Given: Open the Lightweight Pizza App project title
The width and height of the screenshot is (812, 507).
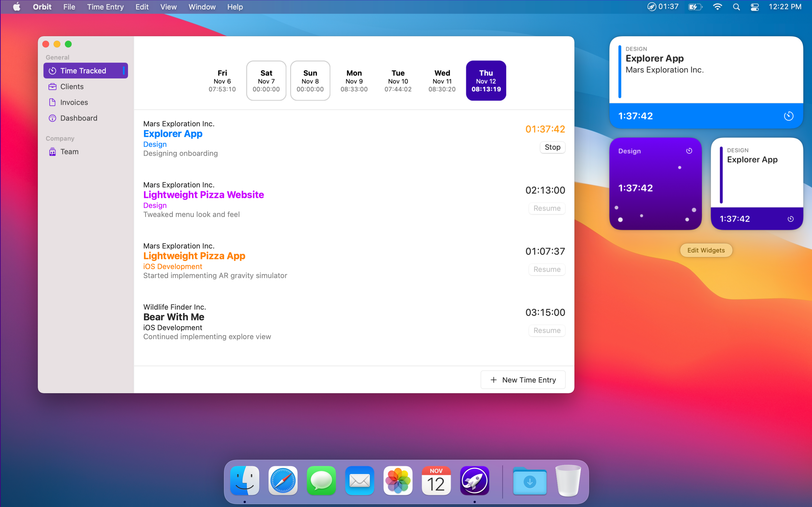Looking at the screenshot, I should click(194, 256).
